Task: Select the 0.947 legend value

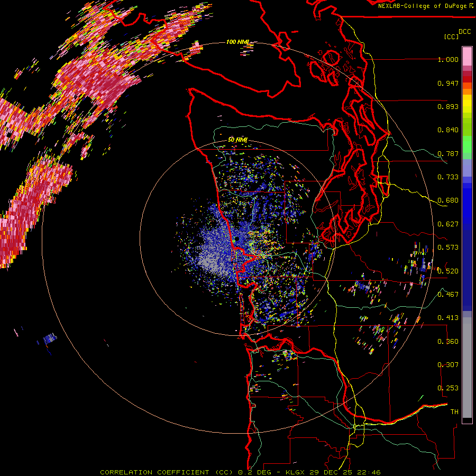Action: click(448, 83)
